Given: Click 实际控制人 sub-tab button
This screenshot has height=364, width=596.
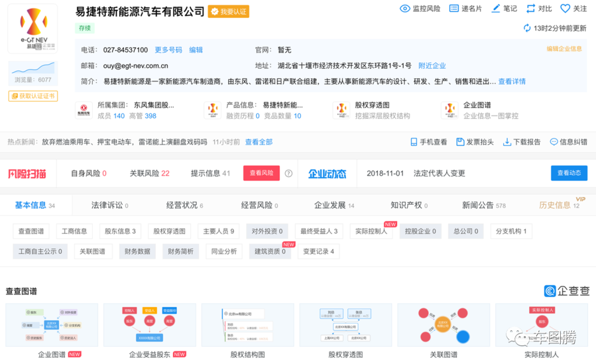Looking at the screenshot, I should tap(371, 231).
